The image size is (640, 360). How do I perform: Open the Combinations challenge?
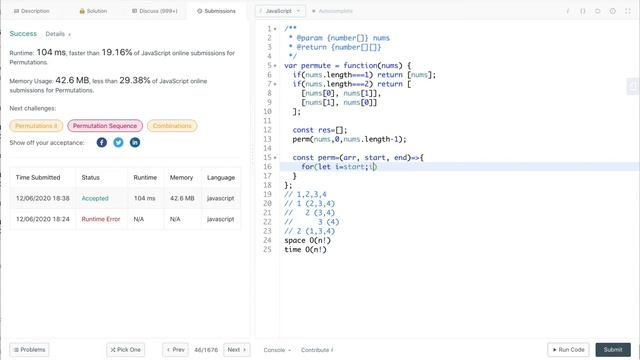tap(172, 126)
